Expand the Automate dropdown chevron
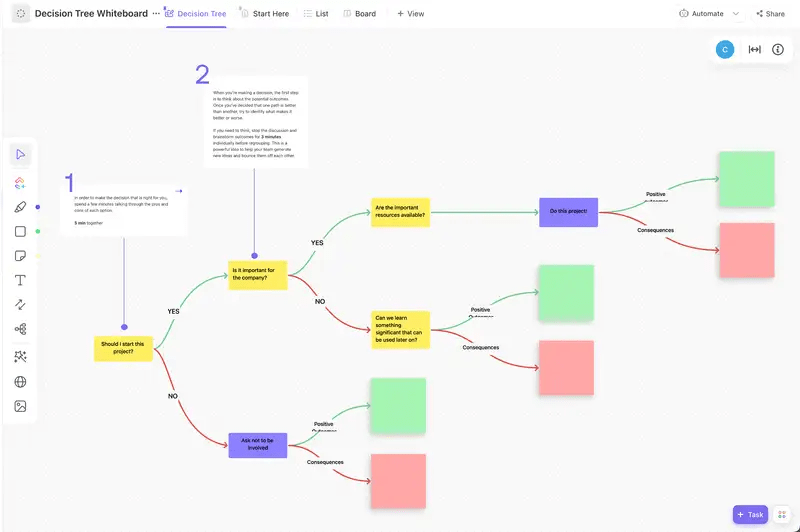Viewport: 800px width, 532px height. click(736, 14)
